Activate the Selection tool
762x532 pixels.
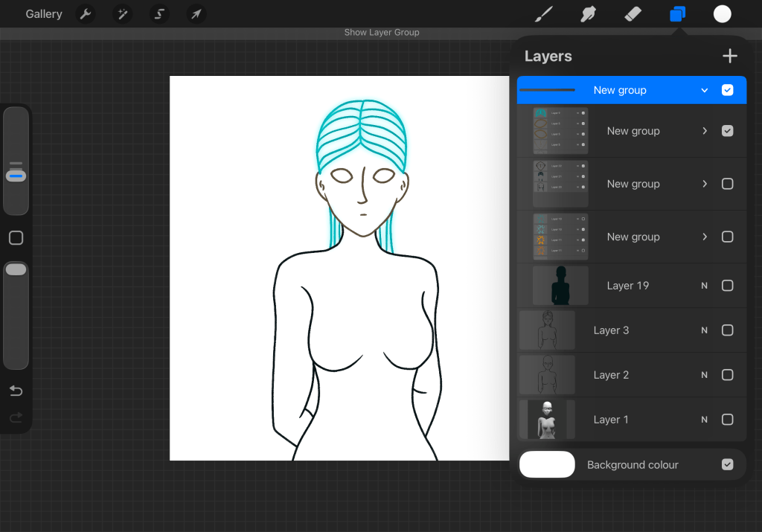[159, 14]
